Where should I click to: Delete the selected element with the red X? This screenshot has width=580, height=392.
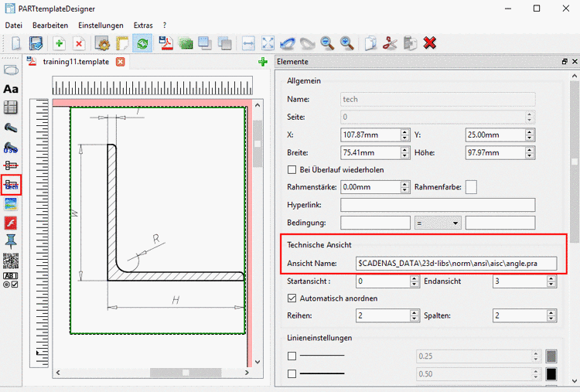pos(429,43)
